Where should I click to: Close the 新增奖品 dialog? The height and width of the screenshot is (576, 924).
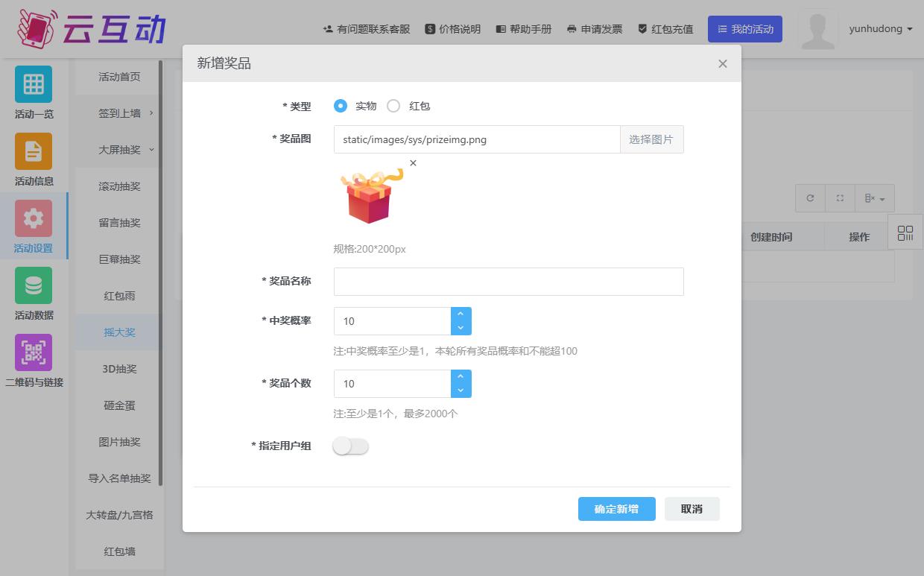click(x=722, y=64)
